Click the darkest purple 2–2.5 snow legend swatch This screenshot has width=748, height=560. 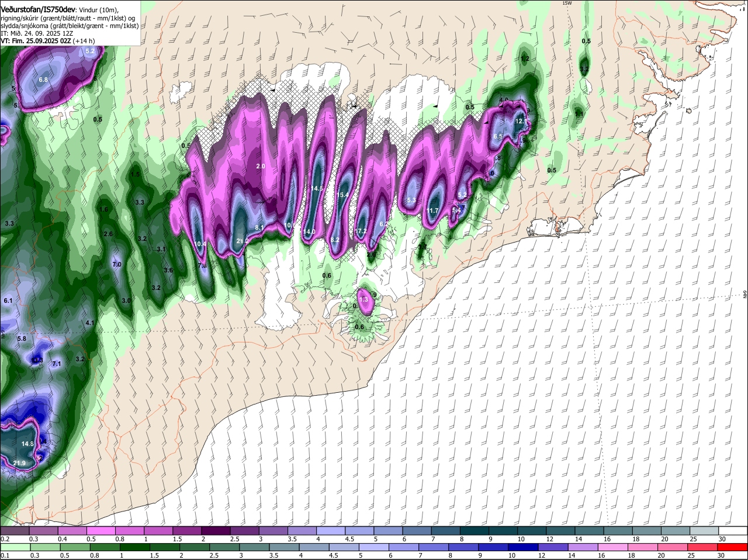click(x=216, y=530)
